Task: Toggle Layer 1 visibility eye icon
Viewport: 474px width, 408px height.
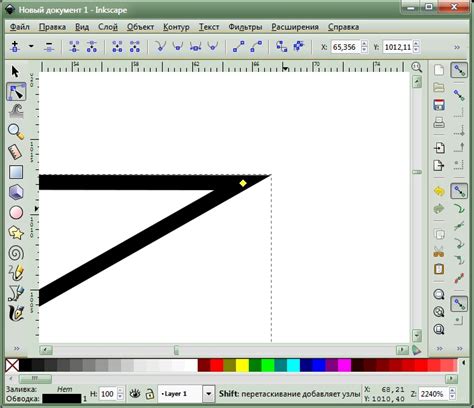Action: [135, 394]
